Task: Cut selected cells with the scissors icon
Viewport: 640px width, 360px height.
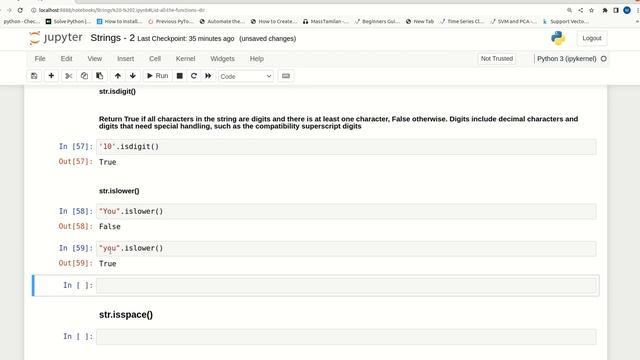Action: pyautogui.click(x=69, y=76)
